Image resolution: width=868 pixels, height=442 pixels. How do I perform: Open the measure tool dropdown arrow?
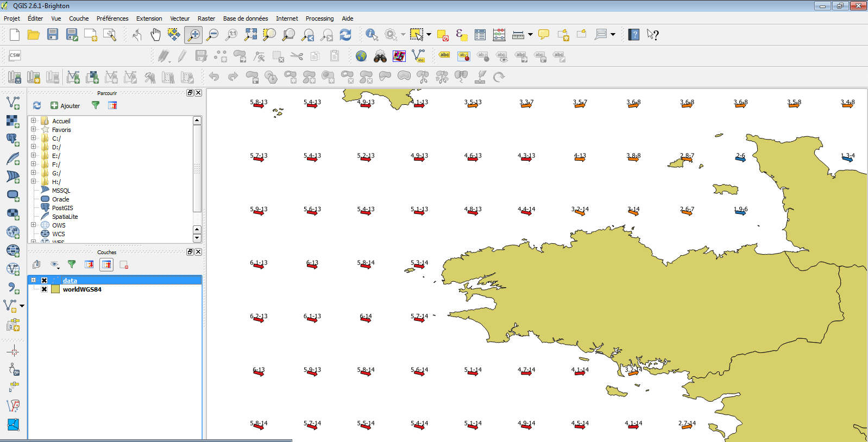530,35
